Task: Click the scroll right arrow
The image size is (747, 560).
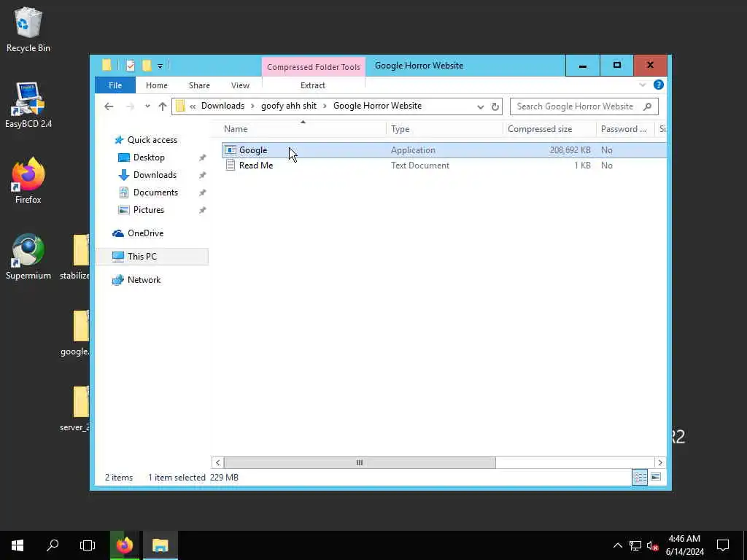Action: coord(660,462)
